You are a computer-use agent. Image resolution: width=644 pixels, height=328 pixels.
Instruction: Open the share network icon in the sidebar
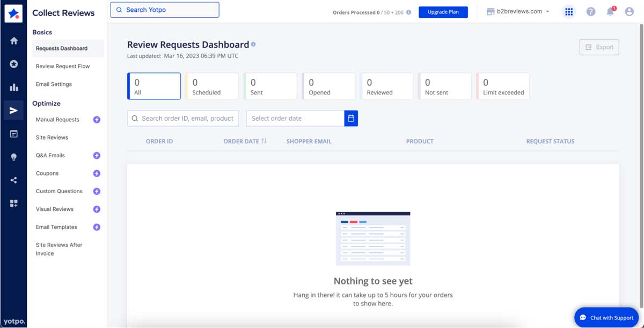(x=13, y=179)
